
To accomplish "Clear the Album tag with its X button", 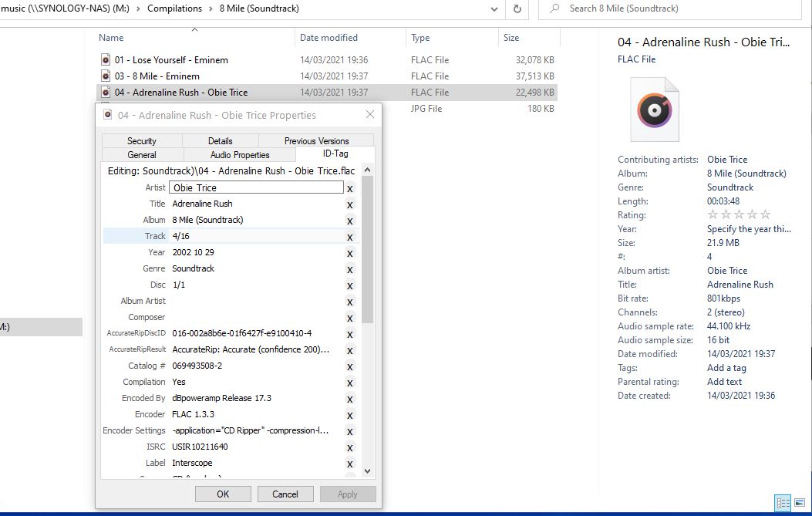I will [350, 221].
